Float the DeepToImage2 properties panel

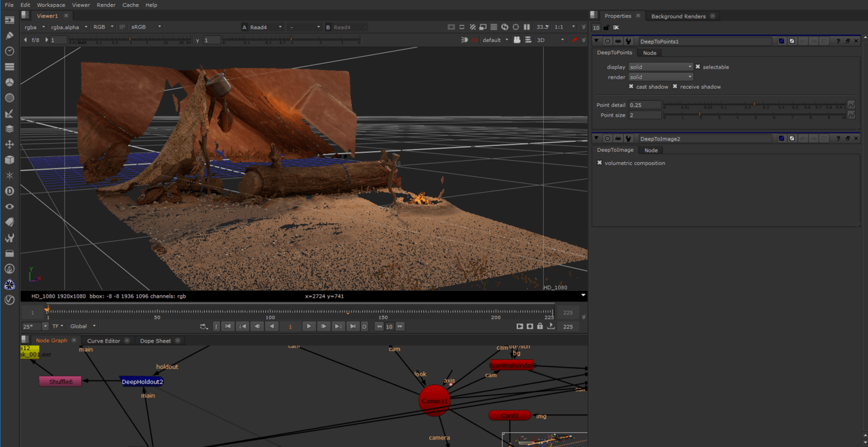[x=848, y=138]
